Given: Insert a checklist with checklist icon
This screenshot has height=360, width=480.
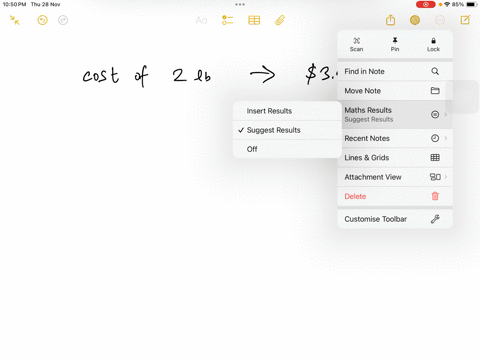Looking at the screenshot, I should (228, 20).
